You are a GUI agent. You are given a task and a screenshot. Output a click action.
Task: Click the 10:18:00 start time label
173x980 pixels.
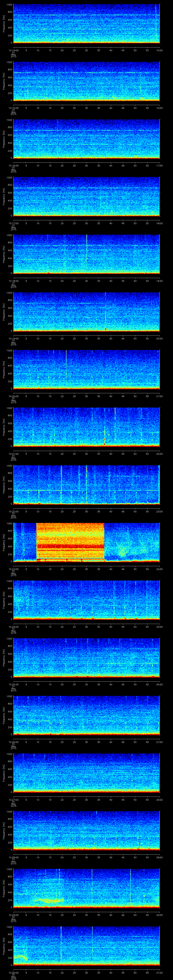pyautogui.click(x=13, y=281)
